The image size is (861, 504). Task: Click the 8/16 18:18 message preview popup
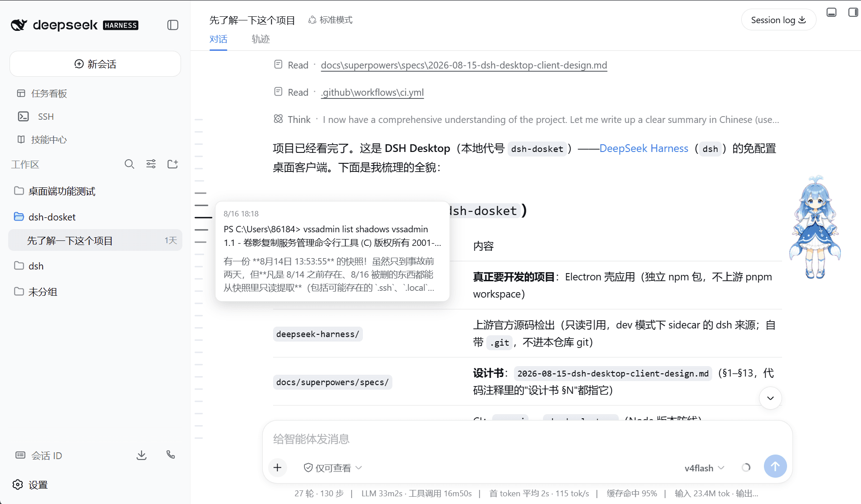point(333,251)
